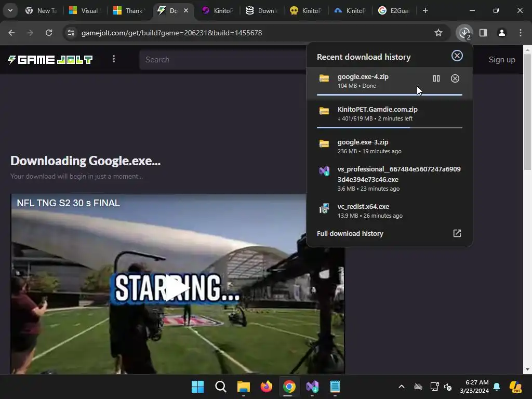Launch Firefox from taskbar
Image resolution: width=532 pixels, height=399 pixels.
[267, 387]
